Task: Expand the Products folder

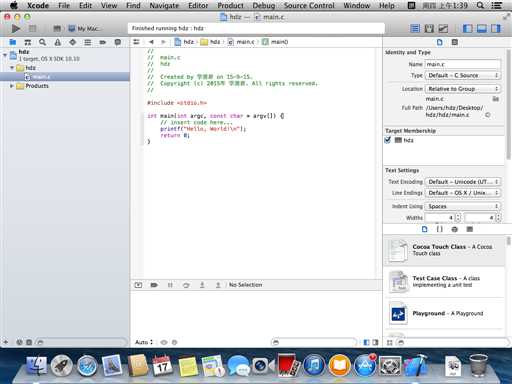Action: (x=12, y=86)
